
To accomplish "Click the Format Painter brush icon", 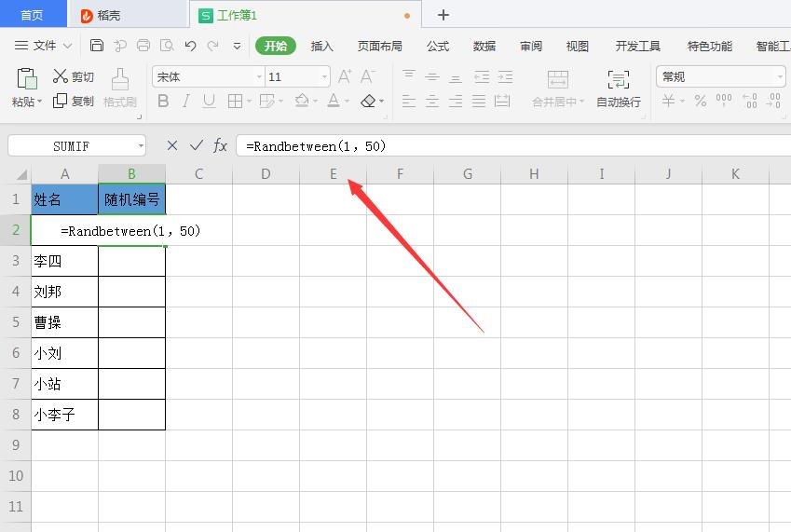I will (x=120, y=80).
